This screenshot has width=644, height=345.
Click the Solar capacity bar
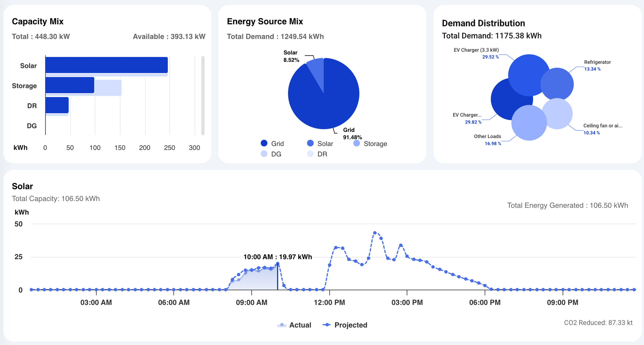(106, 65)
